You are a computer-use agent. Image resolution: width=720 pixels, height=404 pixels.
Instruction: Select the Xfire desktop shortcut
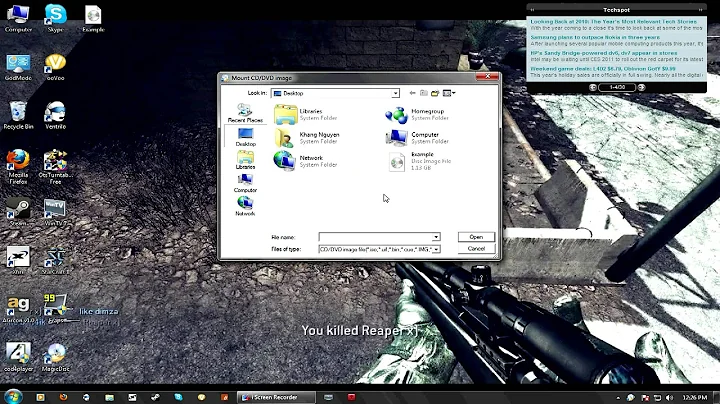pos(18,260)
